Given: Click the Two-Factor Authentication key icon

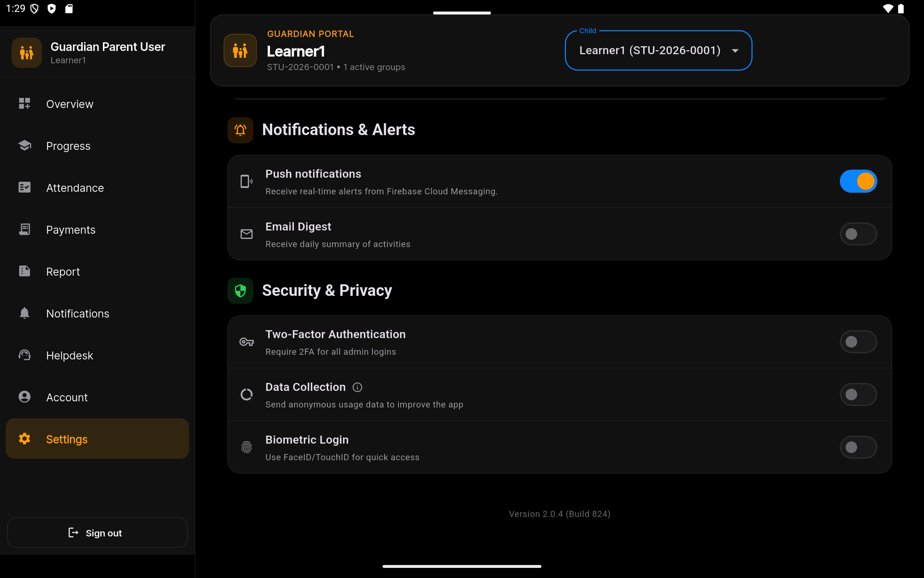Looking at the screenshot, I should 247,342.
